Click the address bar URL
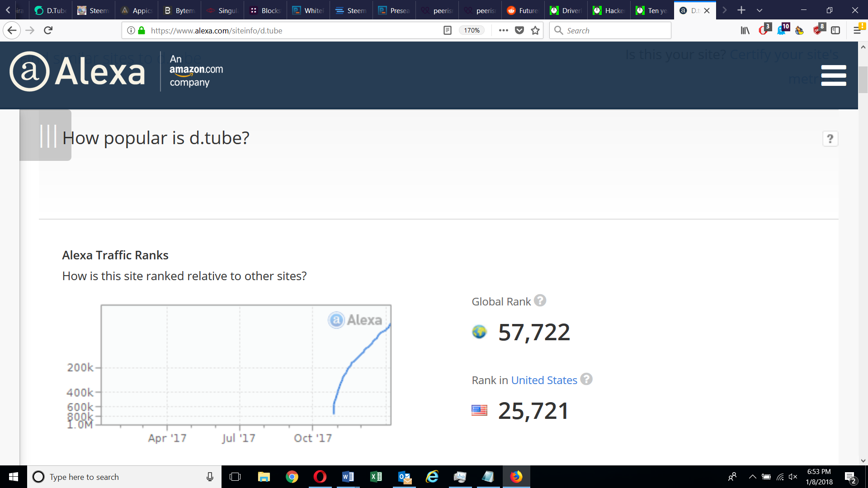This screenshot has width=868, height=488. pos(217,30)
